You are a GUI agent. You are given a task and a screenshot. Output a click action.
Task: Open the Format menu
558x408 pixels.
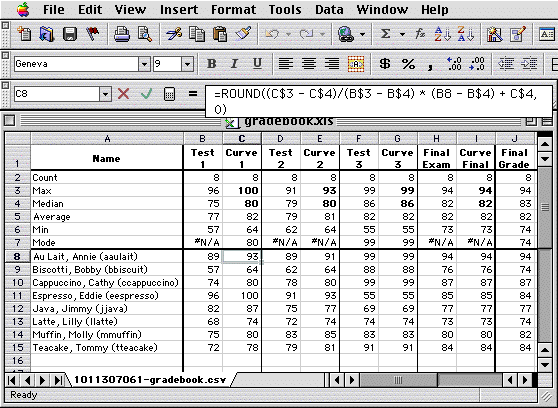point(233,10)
